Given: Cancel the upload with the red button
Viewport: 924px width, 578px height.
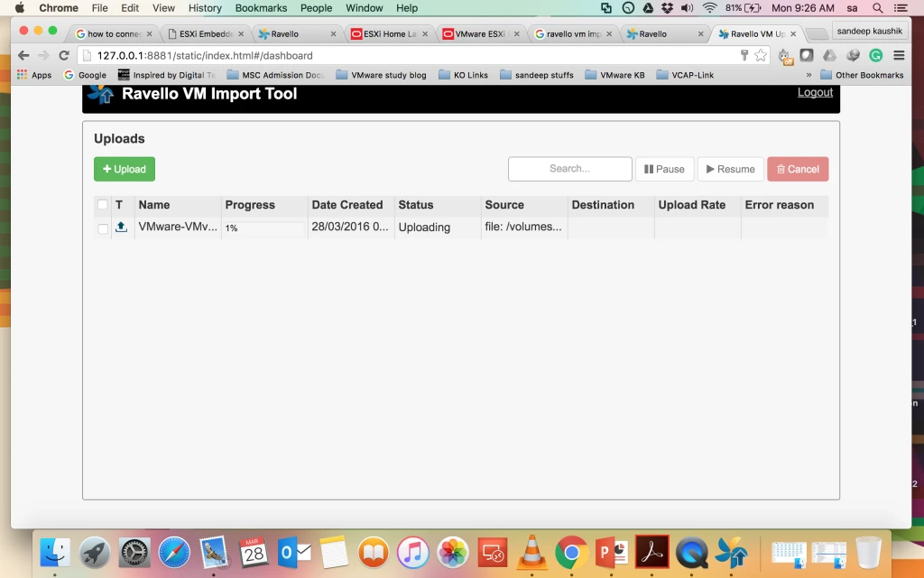Looking at the screenshot, I should point(798,169).
